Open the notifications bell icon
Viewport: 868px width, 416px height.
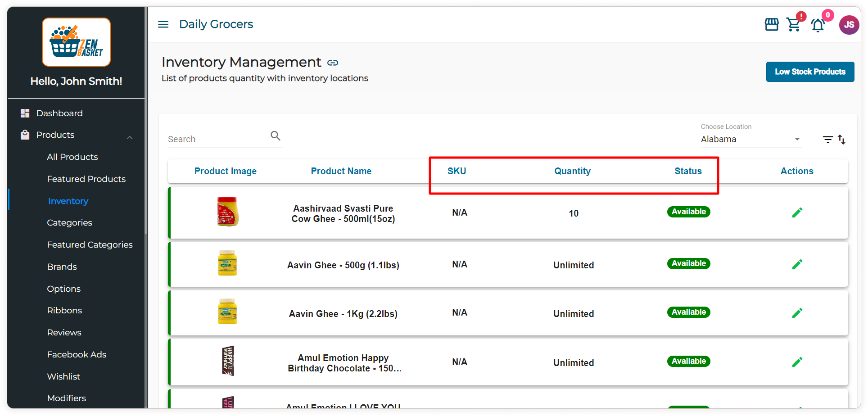[x=818, y=25]
